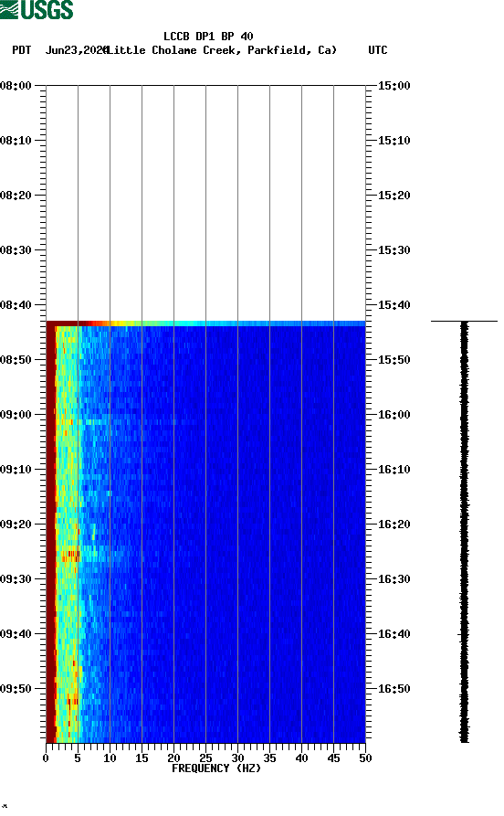Click the '09:00' PDT time label
504x816 pixels.
point(16,415)
